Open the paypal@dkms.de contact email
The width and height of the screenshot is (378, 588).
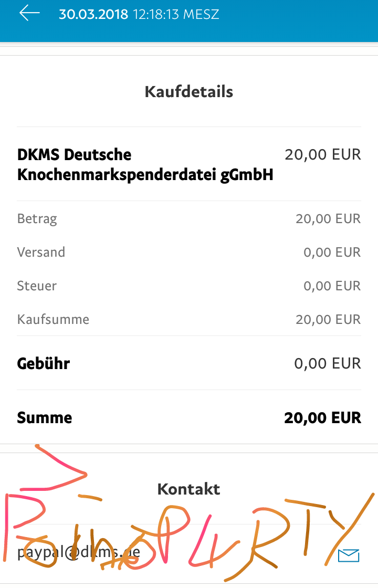coord(79,552)
